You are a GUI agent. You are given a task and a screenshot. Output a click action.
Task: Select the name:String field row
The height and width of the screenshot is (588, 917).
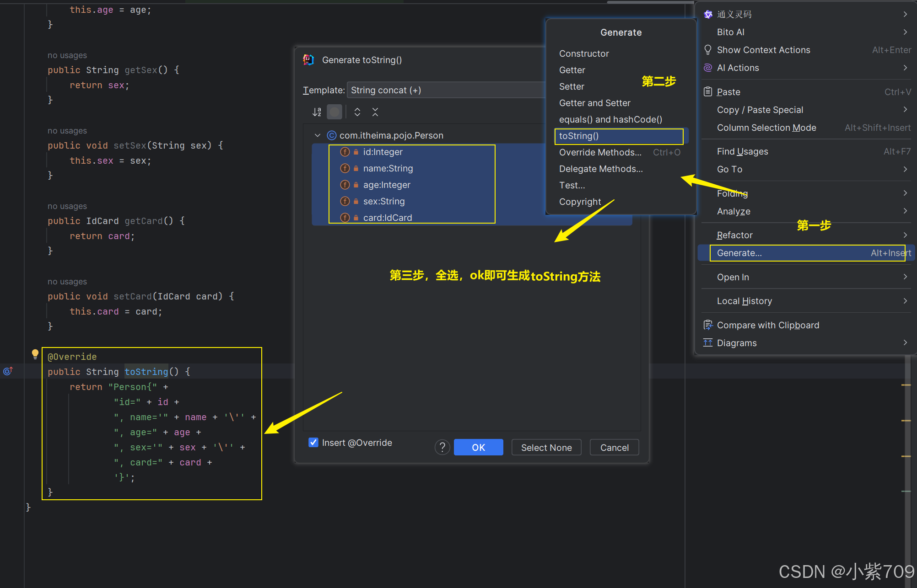pos(388,168)
